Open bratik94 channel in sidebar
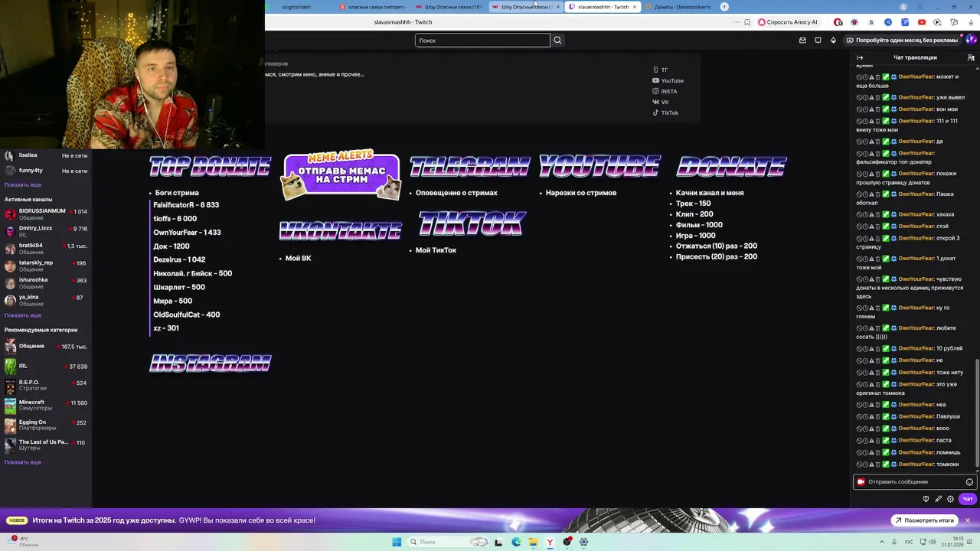Viewport: 980px width, 551px height. pos(46,249)
